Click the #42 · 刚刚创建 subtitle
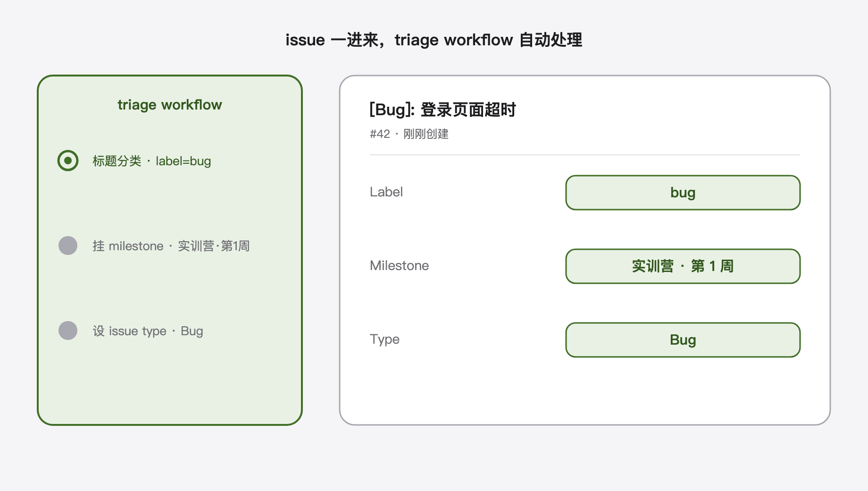 coord(409,134)
